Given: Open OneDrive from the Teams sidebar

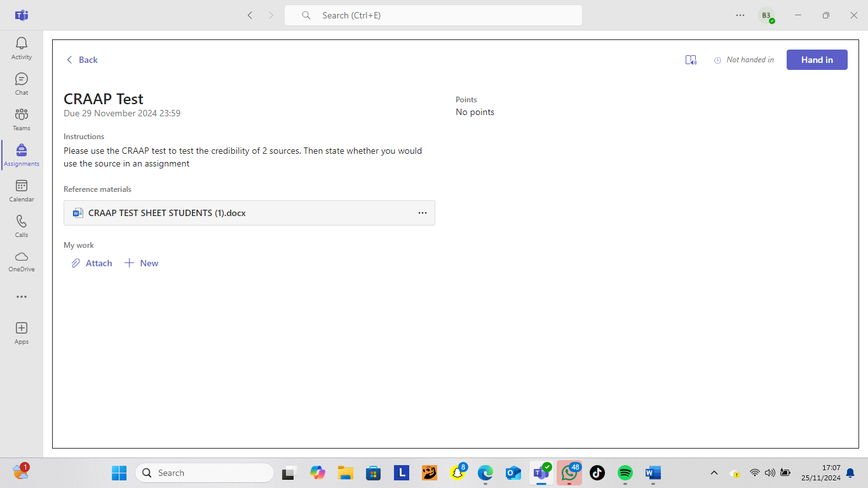Looking at the screenshot, I should tap(22, 261).
